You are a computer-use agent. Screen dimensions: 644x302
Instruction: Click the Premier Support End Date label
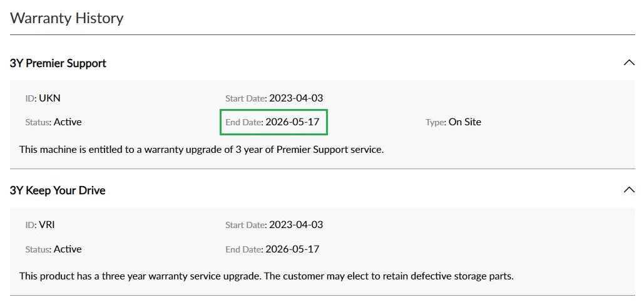[243, 123]
